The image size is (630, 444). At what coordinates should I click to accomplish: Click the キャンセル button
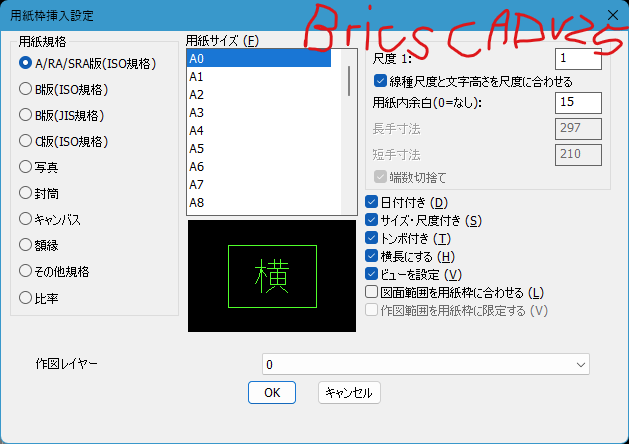click(x=349, y=393)
